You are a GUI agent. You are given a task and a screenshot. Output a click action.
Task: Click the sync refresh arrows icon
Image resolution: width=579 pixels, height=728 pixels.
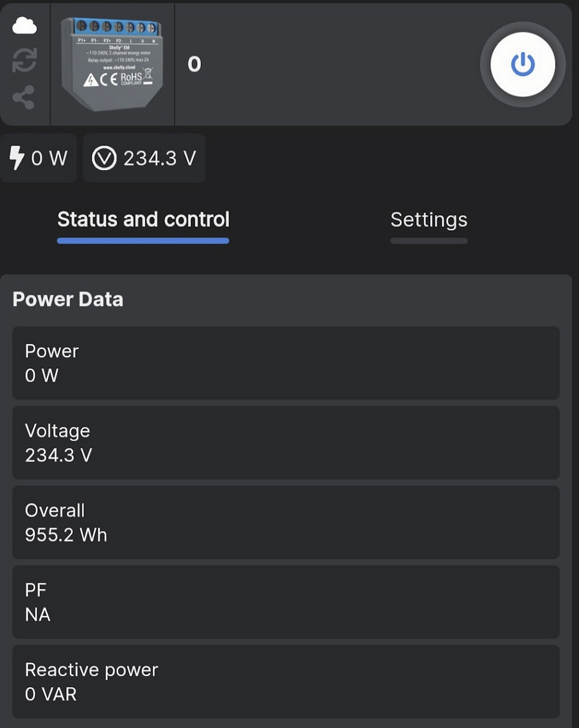pyautogui.click(x=24, y=60)
